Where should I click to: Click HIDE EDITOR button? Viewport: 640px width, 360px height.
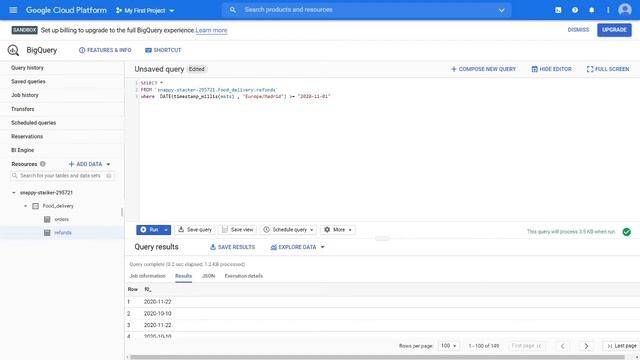[551, 69]
